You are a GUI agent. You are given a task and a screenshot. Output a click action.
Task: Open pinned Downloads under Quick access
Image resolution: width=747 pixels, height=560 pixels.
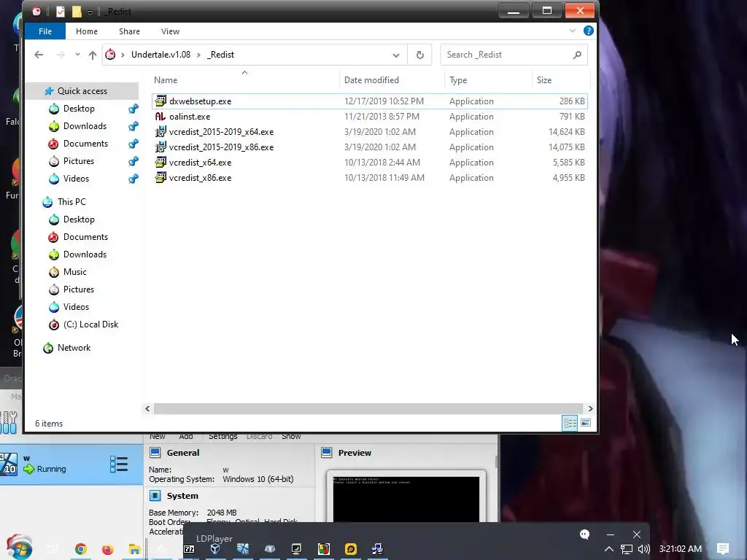pyautogui.click(x=85, y=126)
